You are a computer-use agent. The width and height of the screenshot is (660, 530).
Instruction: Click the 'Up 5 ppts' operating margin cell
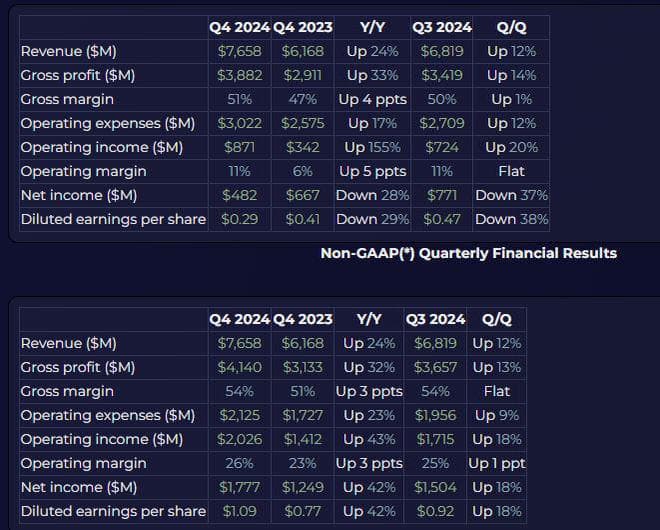point(372,171)
